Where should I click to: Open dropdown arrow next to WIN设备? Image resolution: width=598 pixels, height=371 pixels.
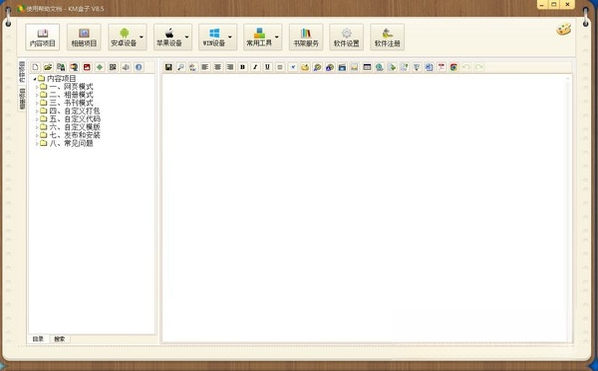coord(230,37)
